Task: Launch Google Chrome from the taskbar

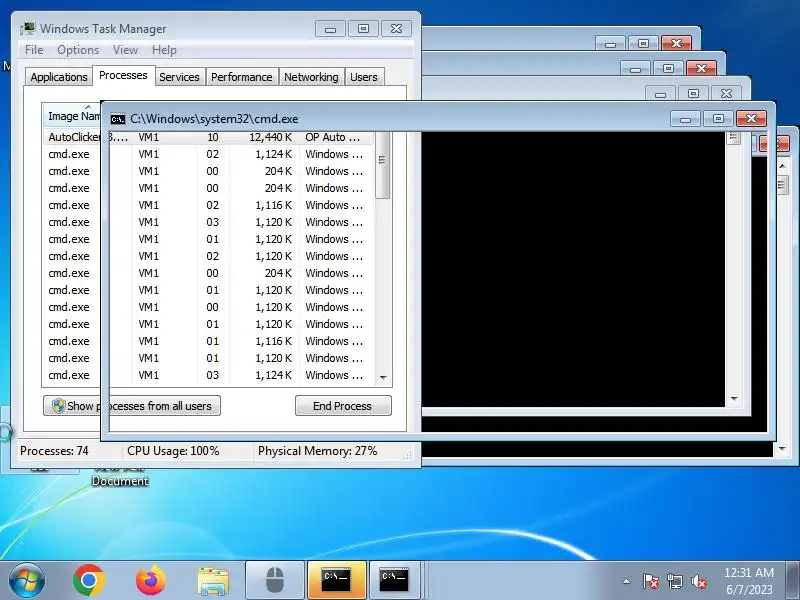Action: [89, 580]
